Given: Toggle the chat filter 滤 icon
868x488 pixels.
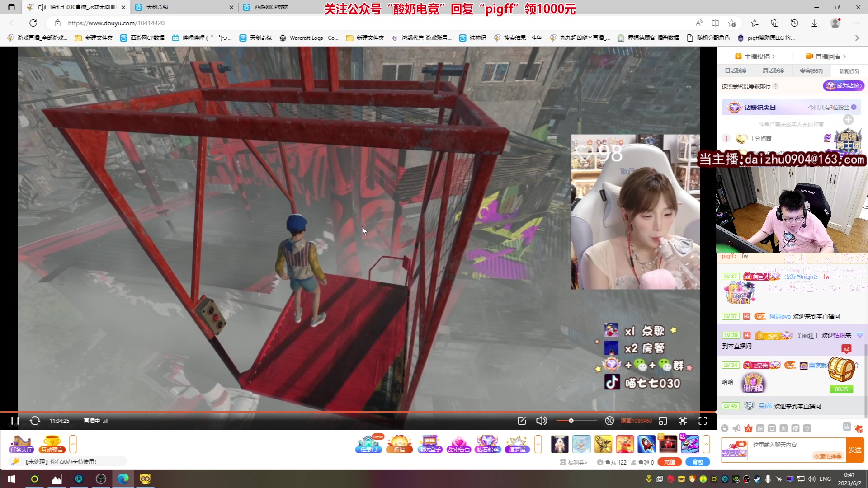Looking at the screenshot, I should coord(847,427).
